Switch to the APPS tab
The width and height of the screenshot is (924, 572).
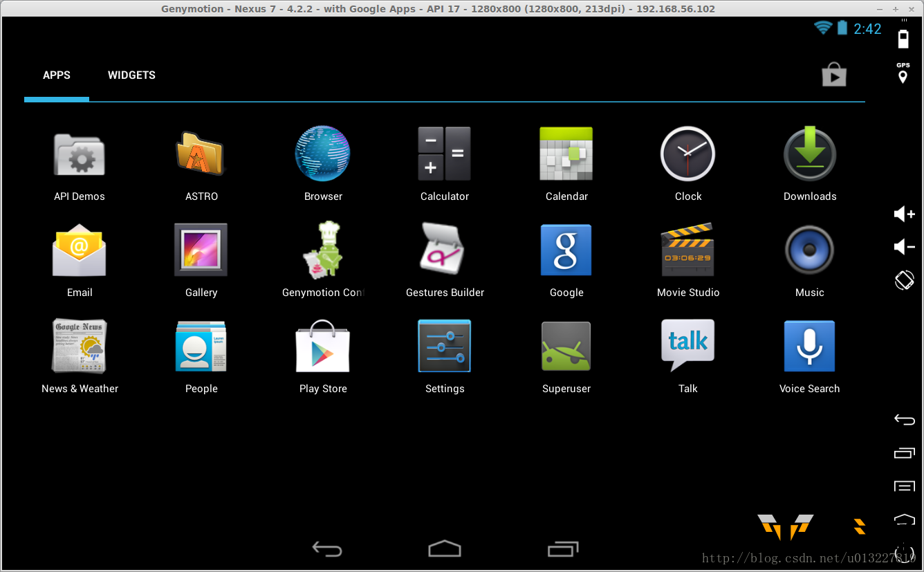pyautogui.click(x=57, y=75)
